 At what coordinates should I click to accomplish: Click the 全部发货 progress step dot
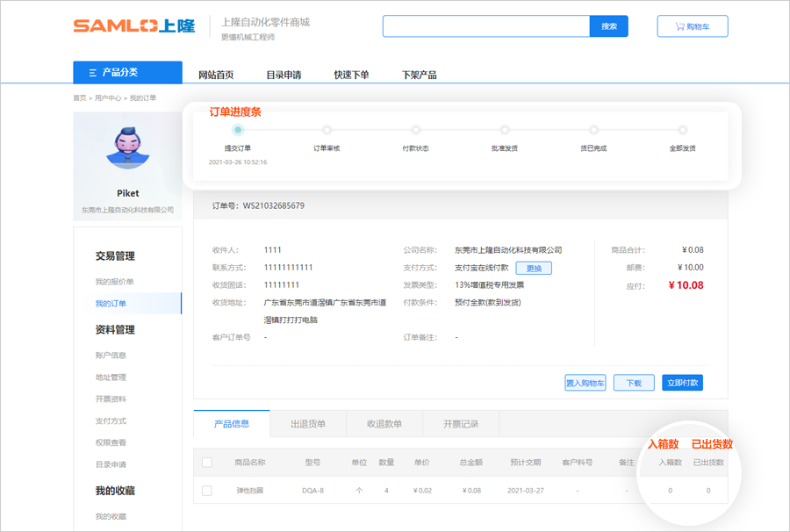click(682, 130)
